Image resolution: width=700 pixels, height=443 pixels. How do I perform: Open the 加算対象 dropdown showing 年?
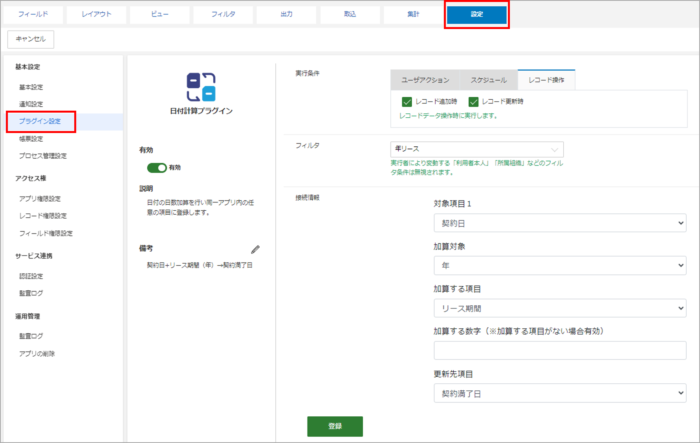point(560,265)
